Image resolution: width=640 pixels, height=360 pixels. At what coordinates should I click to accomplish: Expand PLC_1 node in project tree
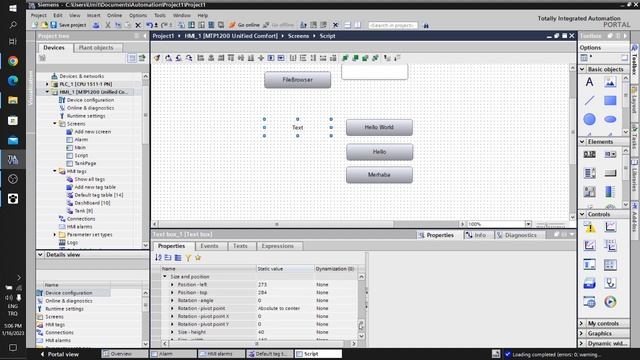click(47, 84)
